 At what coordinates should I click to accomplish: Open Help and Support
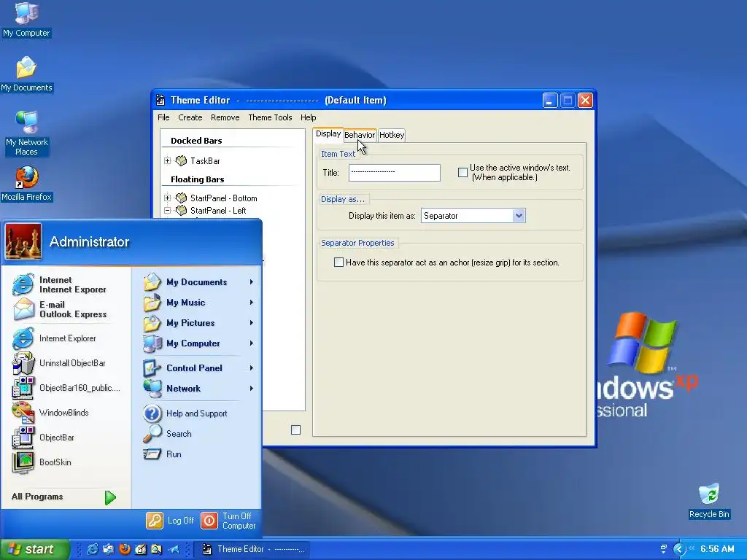click(x=186, y=413)
